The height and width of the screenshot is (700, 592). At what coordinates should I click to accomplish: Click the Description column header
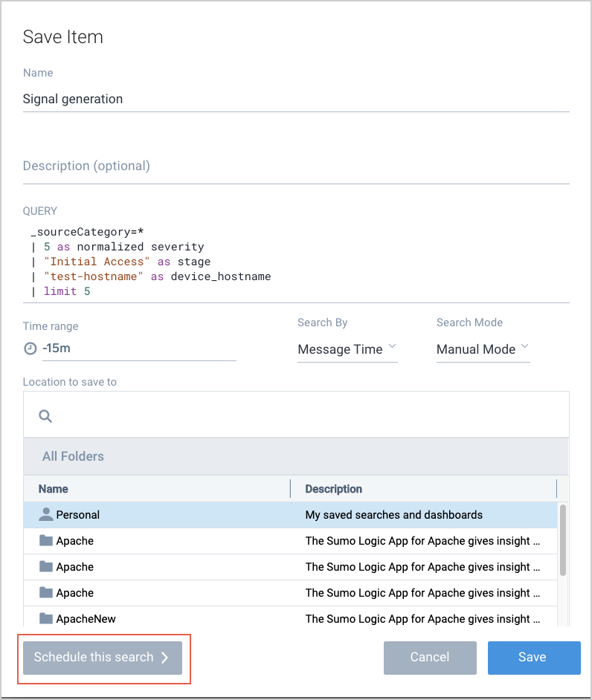pos(334,489)
